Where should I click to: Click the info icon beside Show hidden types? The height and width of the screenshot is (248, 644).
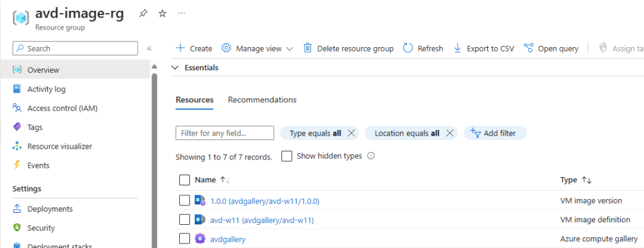(x=370, y=156)
